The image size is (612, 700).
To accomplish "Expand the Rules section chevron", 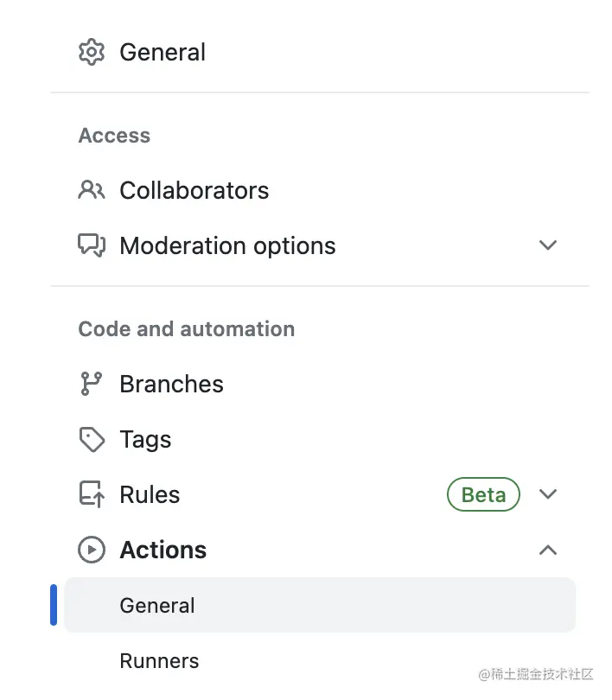I will [x=547, y=494].
